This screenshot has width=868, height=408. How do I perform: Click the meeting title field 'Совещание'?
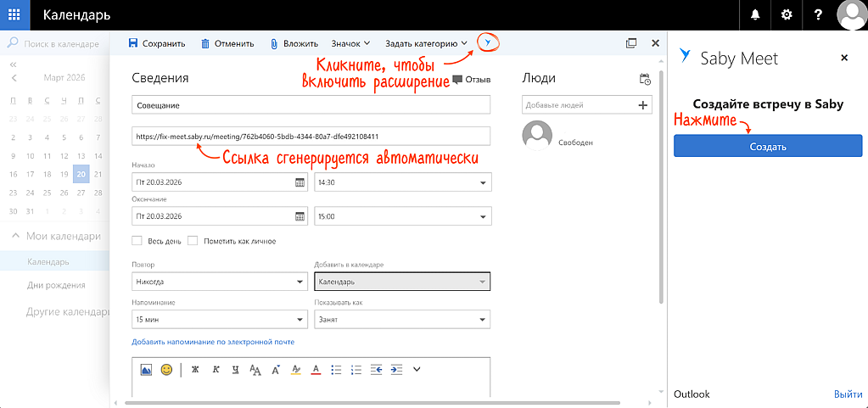tap(311, 105)
